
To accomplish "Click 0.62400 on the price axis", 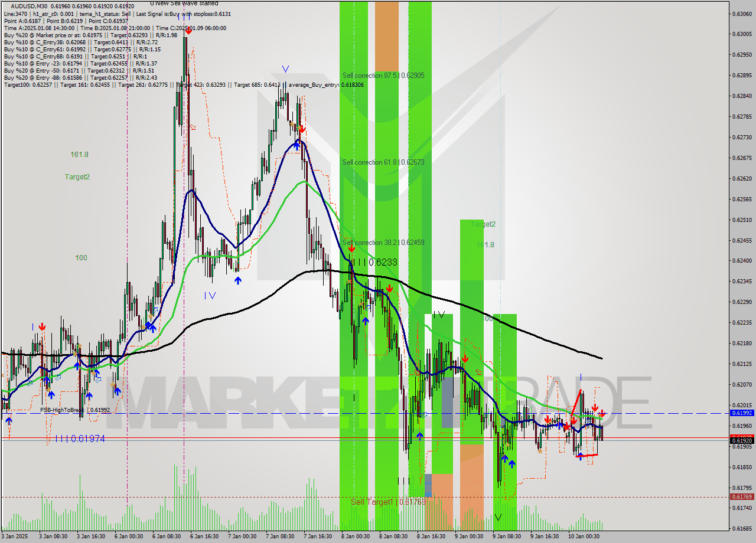I will pyautogui.click(x=742, y=261).
